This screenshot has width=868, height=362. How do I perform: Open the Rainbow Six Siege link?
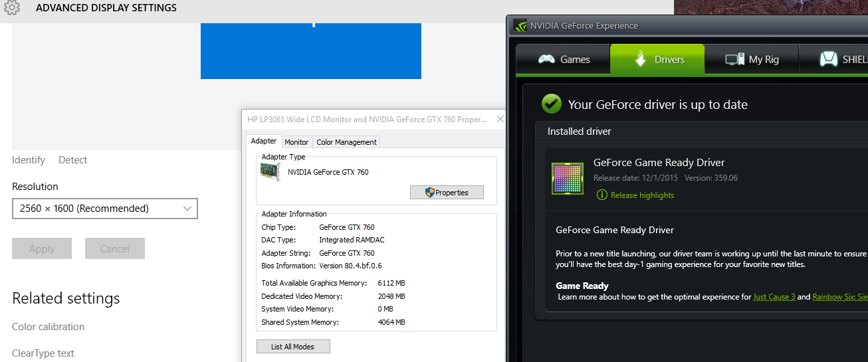pos(840,297)
